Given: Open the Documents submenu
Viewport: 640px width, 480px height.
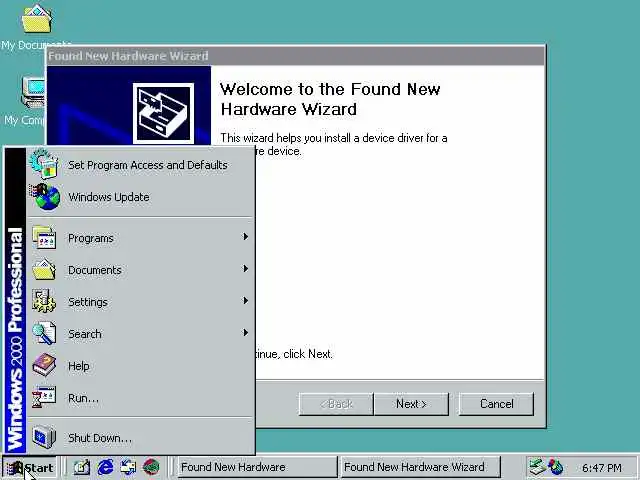Looking at the screenshot, I should (140, 270).
